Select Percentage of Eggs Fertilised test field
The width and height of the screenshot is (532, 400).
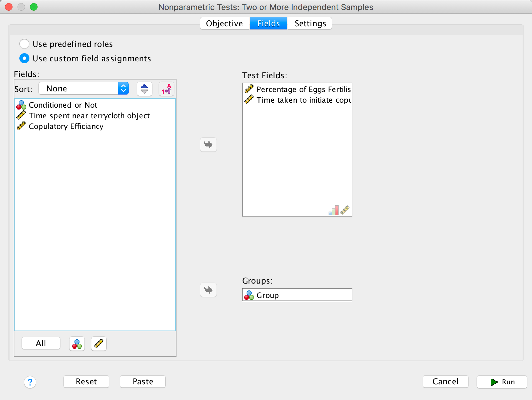303,90
